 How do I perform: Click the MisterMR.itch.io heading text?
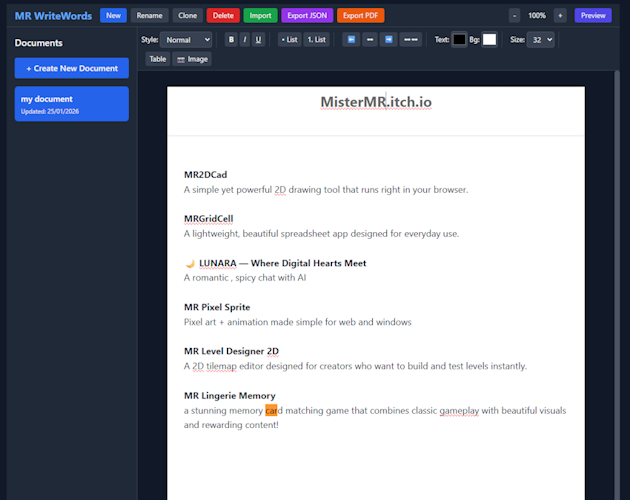[376, 102]
